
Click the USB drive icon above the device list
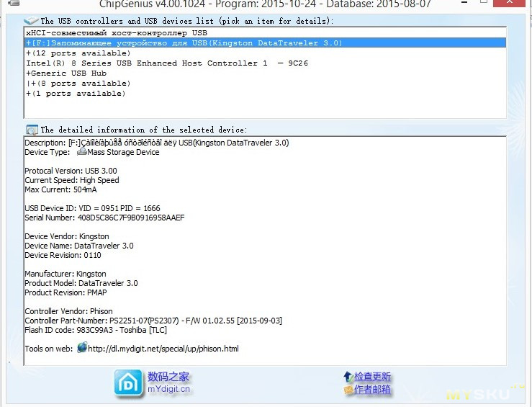point(31,21)
